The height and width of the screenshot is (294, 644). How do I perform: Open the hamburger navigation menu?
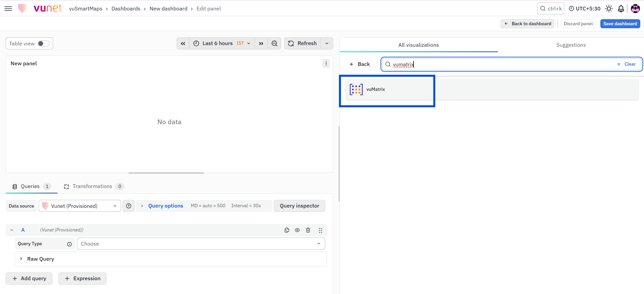8,8
